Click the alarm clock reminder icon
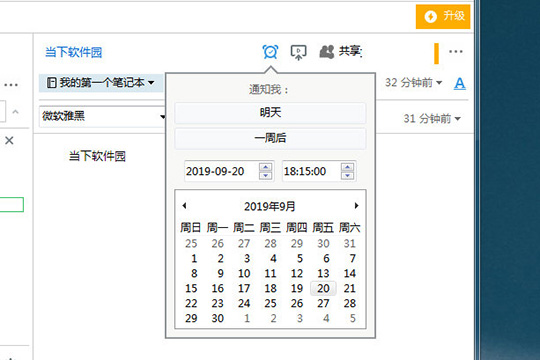 (x=270, y=52)
